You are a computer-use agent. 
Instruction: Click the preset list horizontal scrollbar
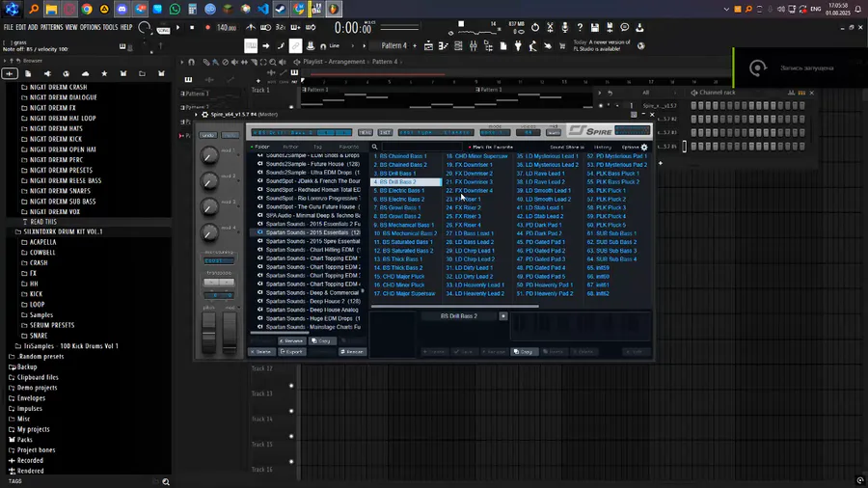click(x=454, y=306)
